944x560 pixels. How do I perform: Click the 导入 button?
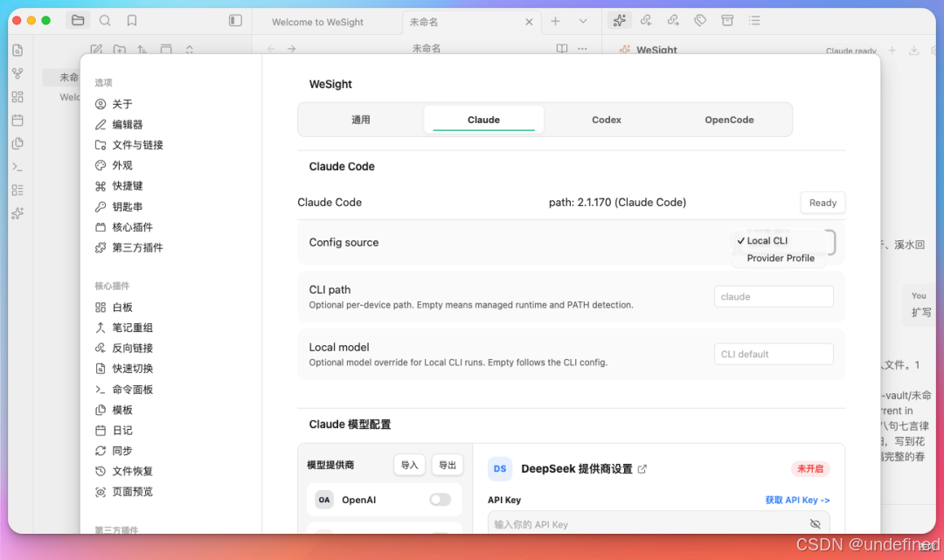click(x=409, y=465)
